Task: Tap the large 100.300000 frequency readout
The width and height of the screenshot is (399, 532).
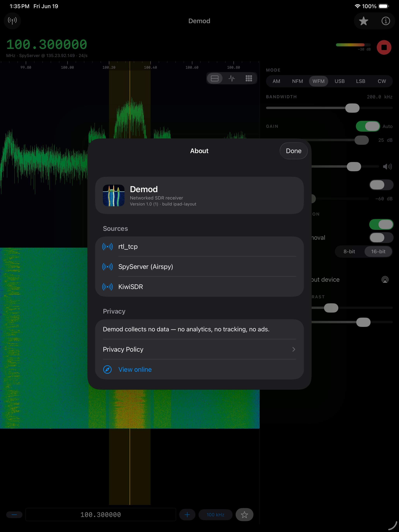Action: pyautogui.click(x=47, y=44)
